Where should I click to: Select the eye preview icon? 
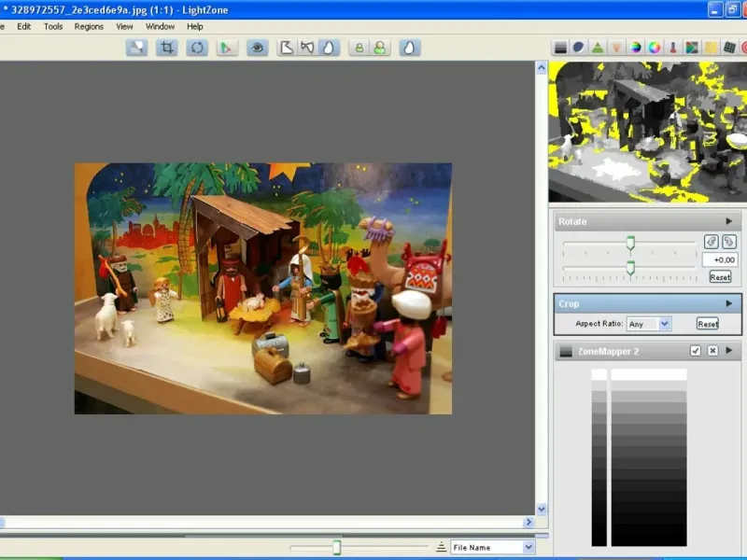[258, 48]
